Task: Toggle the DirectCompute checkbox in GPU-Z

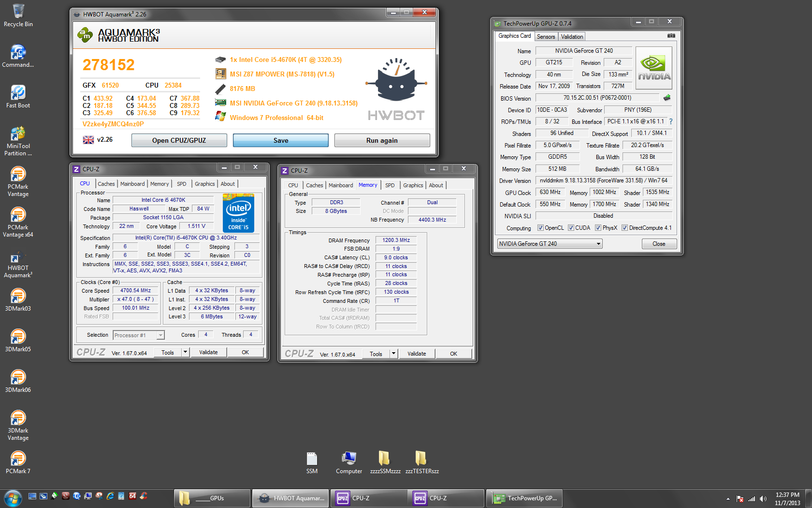Action: pyautogui.click(x=624, y=228)
